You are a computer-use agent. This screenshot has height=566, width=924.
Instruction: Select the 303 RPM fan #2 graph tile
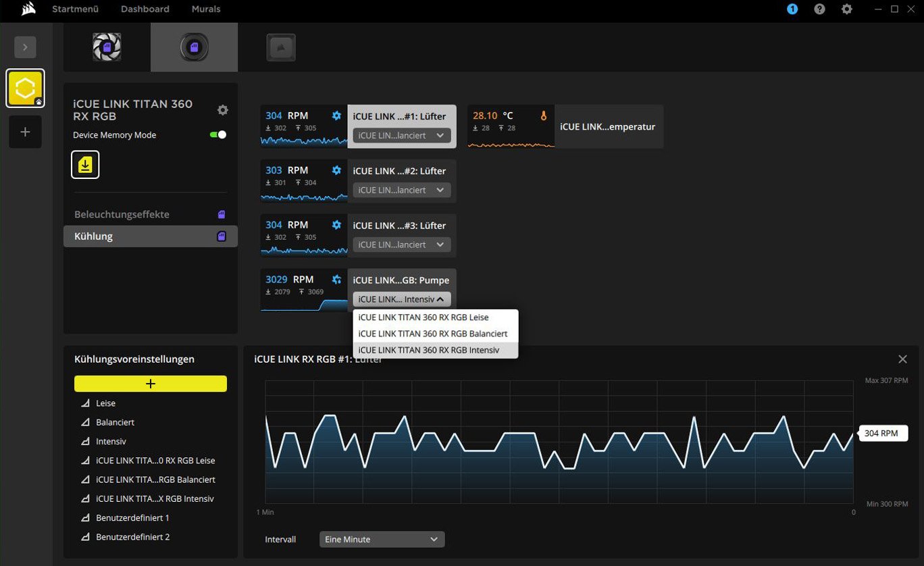pyautogui.click(x=304, y=181)
